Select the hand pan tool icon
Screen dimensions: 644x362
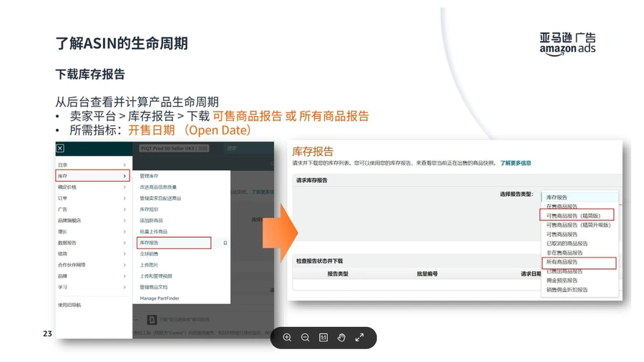(341, 338)
